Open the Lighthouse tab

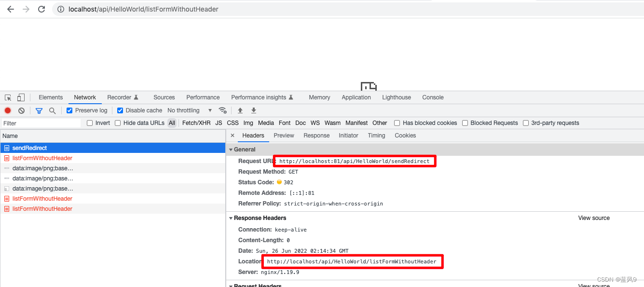tap(397, 97)
